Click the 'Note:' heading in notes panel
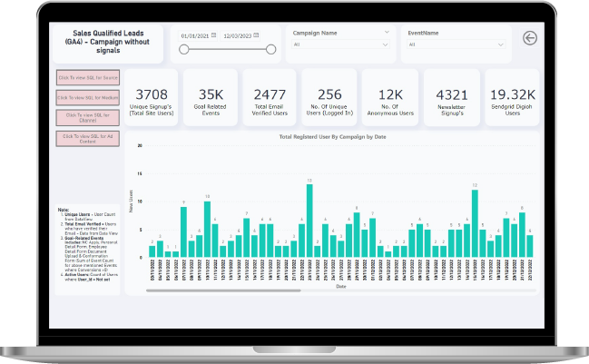The height and width of the screenshot is (364, 589). 64,210
